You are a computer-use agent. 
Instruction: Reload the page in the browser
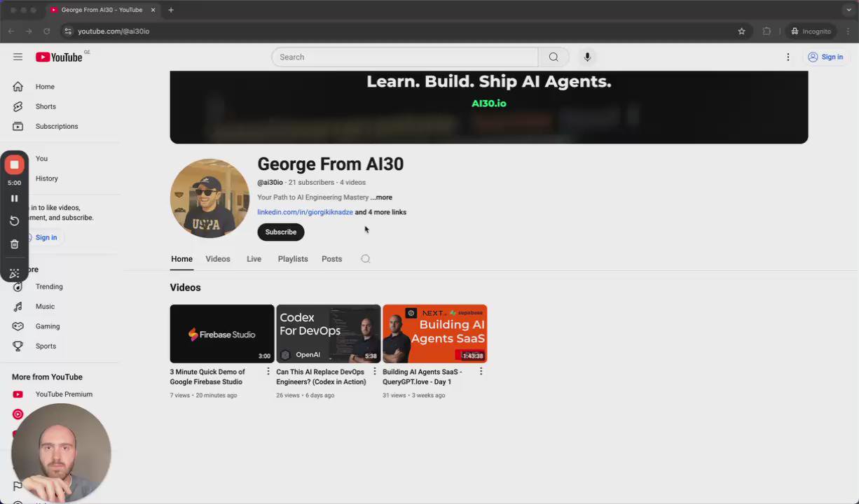point(46,31)
